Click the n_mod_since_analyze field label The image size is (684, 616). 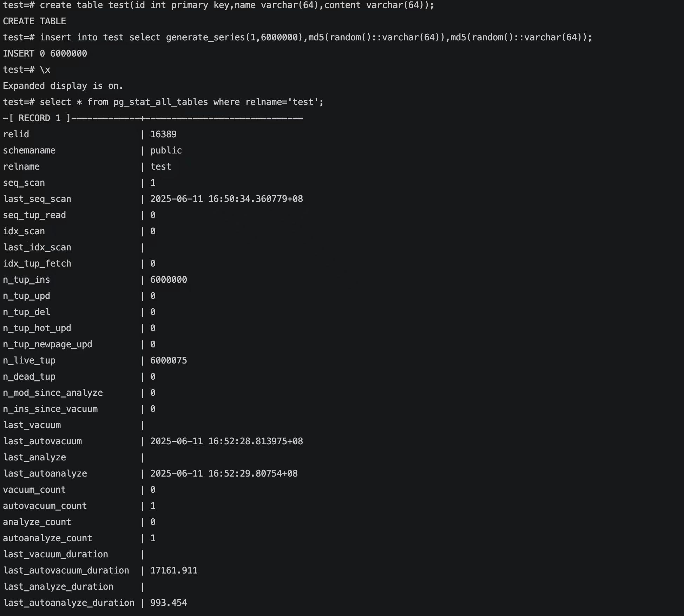pyautogui.click(x=53, y=393)
